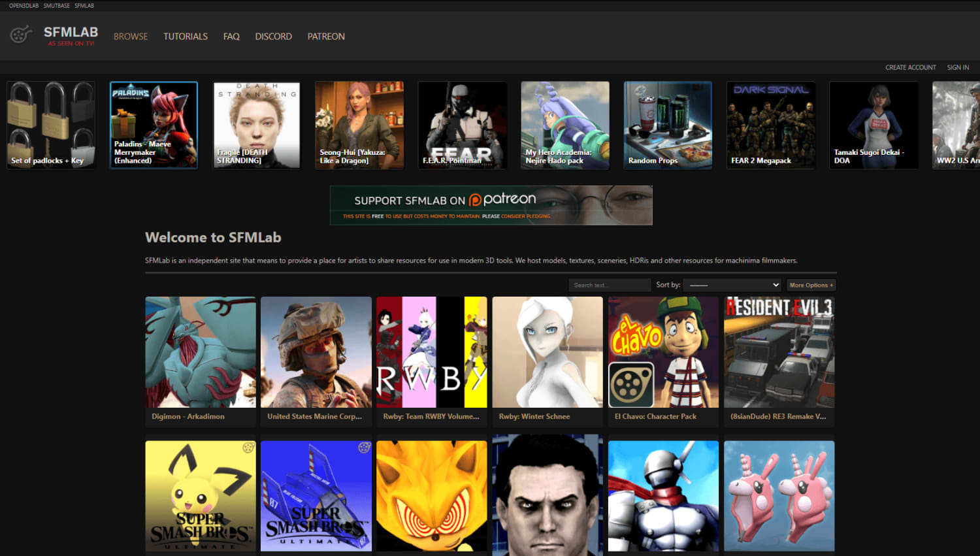Open the WW2 U.S Army featured thumbnail

coord(956,125)
